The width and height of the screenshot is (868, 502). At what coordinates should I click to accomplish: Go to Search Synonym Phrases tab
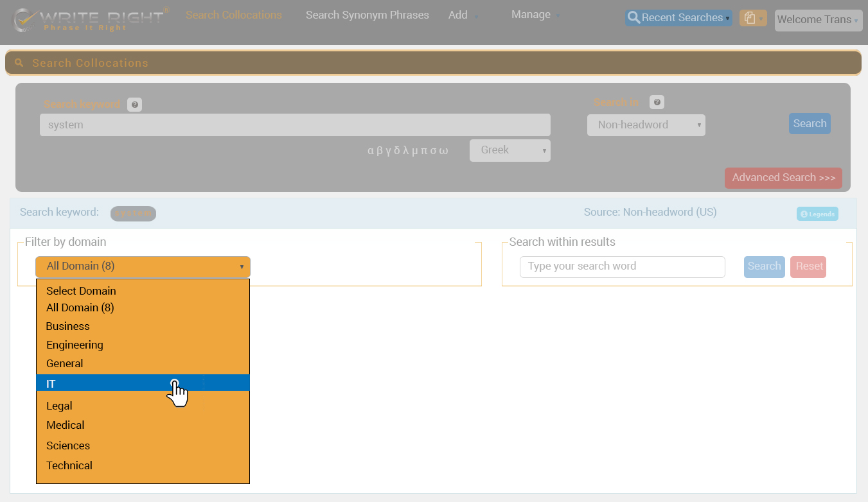point(367,15)
